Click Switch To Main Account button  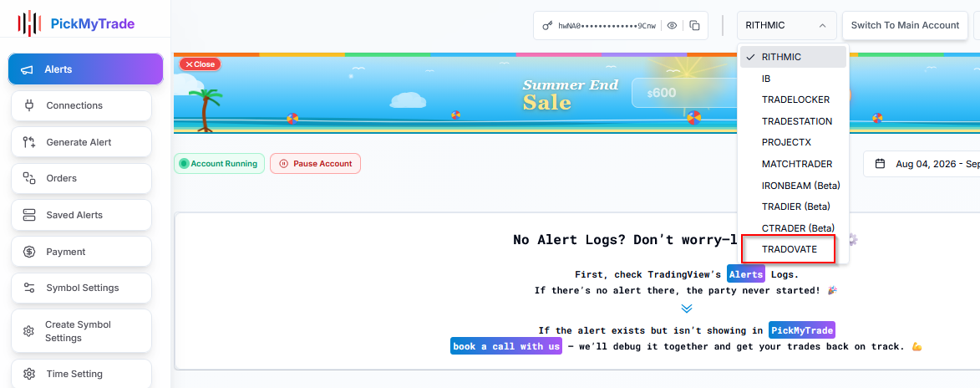point(905,26)
